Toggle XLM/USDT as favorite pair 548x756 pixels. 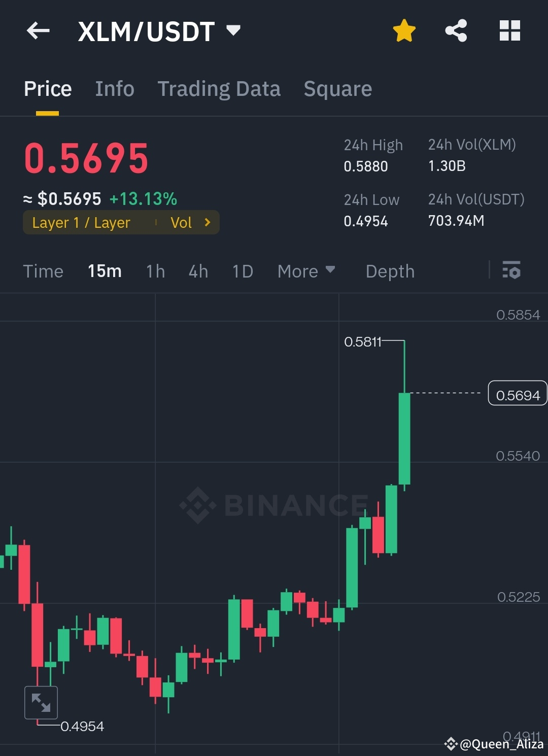pos(403,30)
